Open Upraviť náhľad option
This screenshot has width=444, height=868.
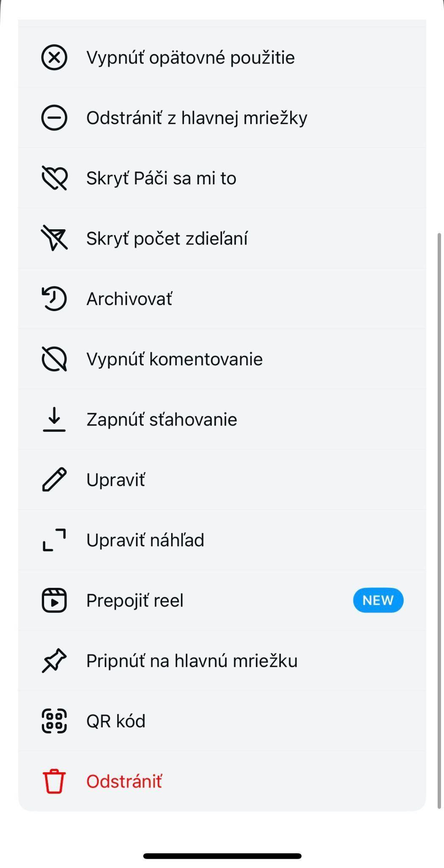coord(145,540)
